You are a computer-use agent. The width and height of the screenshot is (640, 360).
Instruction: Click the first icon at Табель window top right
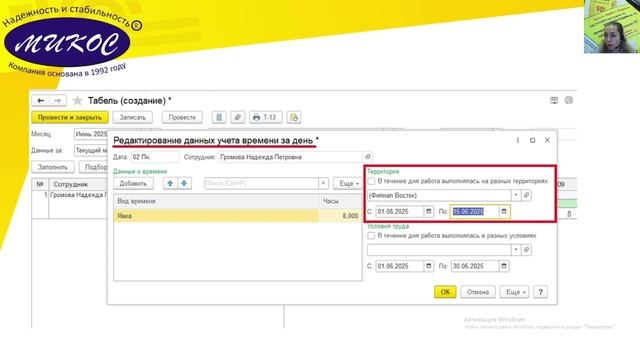click(554, 100)
